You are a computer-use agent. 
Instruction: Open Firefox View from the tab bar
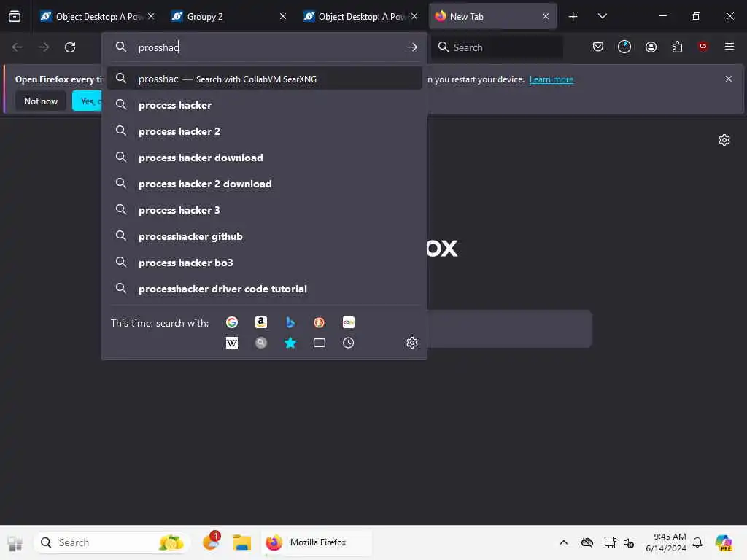(15, 17)
